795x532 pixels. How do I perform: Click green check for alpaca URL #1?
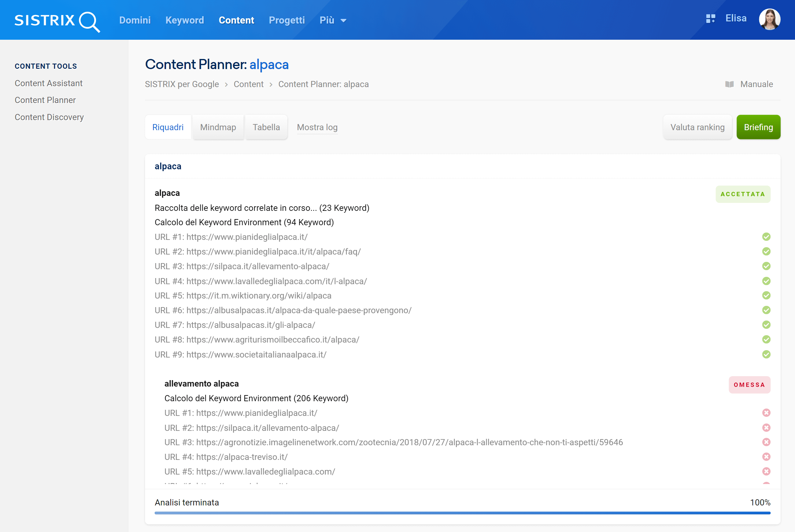pos(766,237)
